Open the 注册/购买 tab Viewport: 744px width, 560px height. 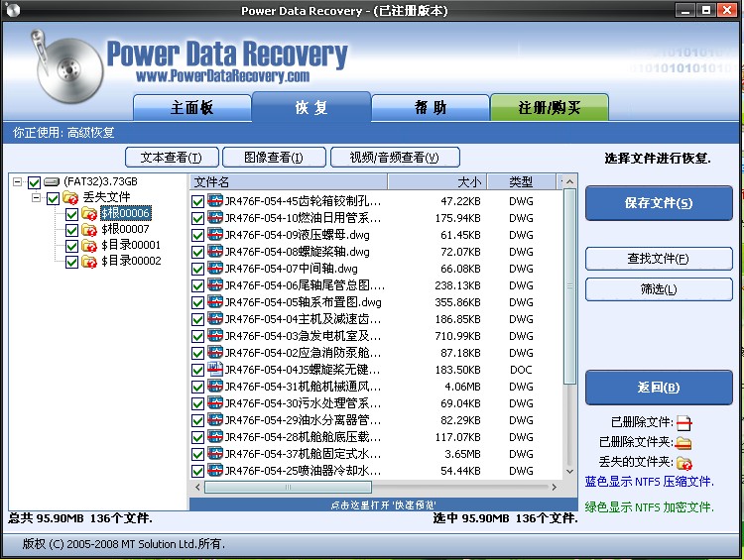click(550, 108)
